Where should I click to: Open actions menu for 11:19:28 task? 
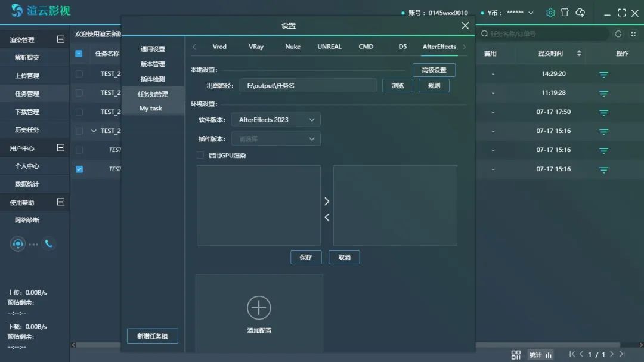pyautogui.click(x=603, y=93)
